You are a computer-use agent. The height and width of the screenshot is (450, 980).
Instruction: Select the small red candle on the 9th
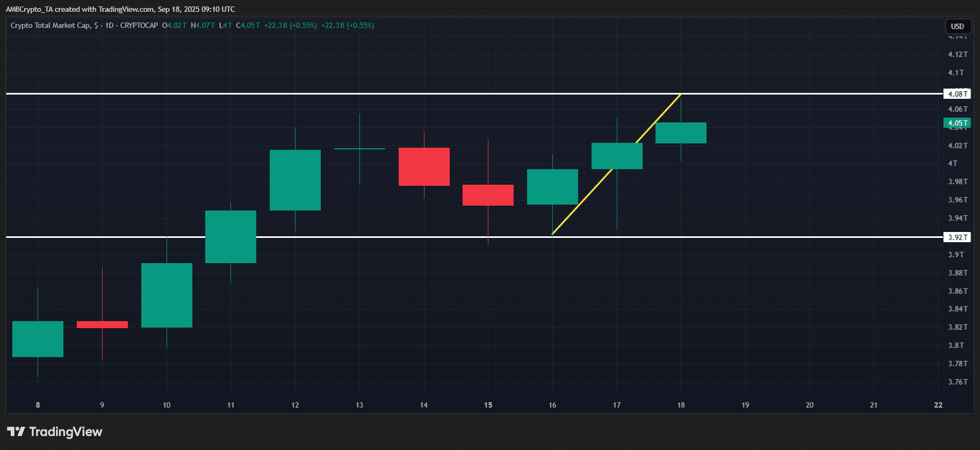click(x=102, y=324)
